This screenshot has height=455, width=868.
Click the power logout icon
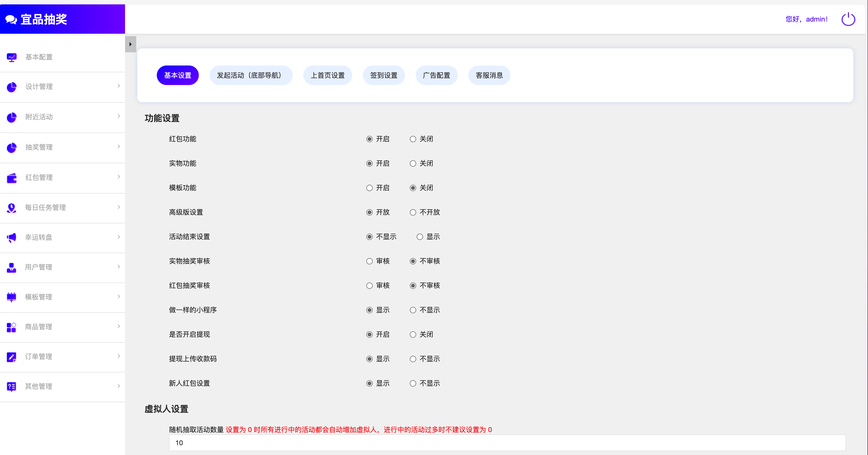click(x=848, y=19)
